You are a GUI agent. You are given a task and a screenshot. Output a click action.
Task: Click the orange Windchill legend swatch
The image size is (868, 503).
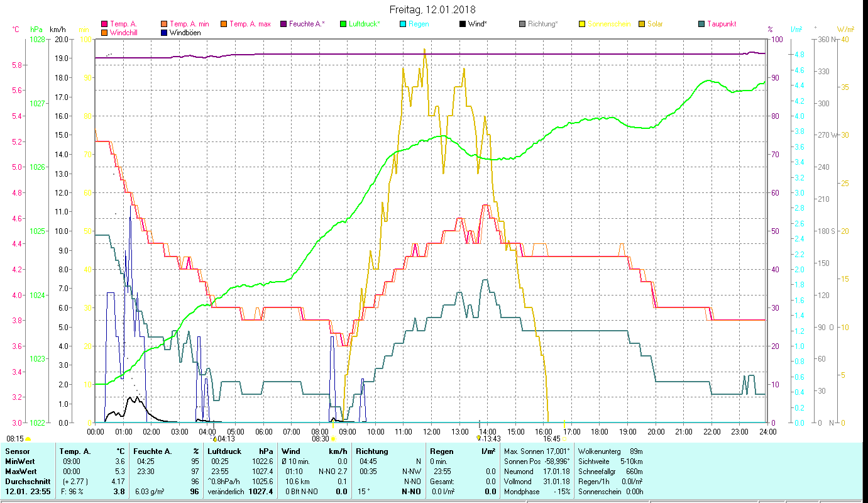(104, 32)
